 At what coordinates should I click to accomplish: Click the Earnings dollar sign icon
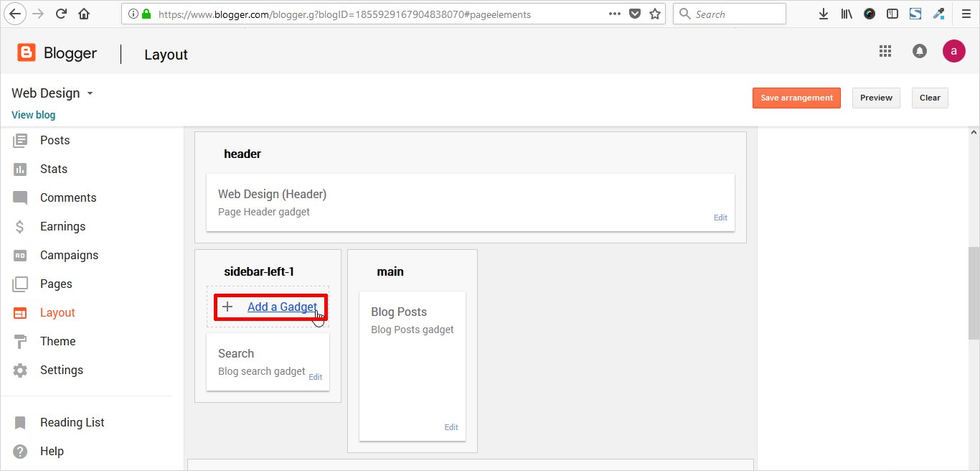[x=20, y=227]
